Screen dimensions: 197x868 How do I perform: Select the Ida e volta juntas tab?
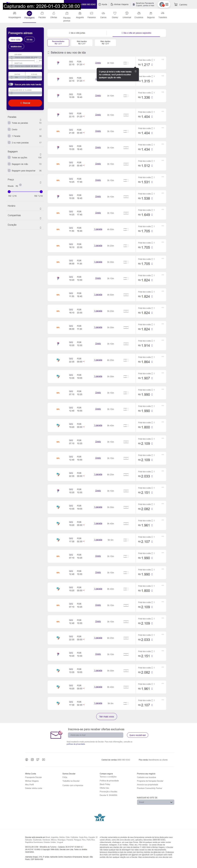pos(77,33)
